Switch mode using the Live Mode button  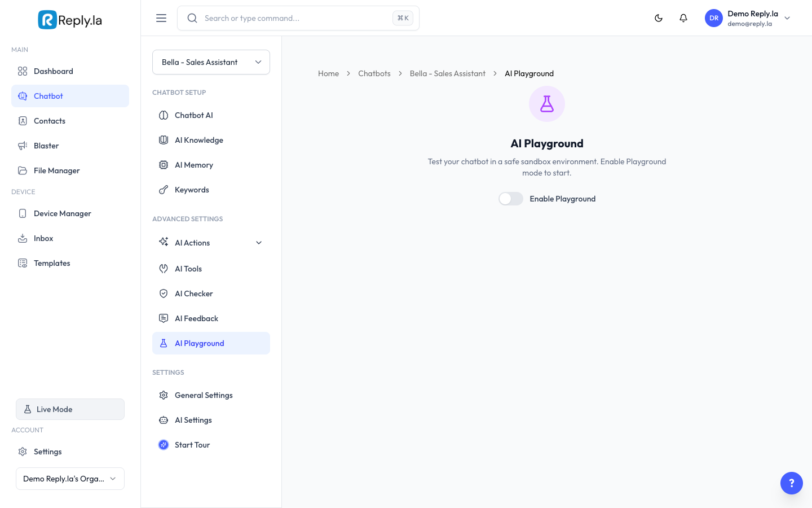70,409
